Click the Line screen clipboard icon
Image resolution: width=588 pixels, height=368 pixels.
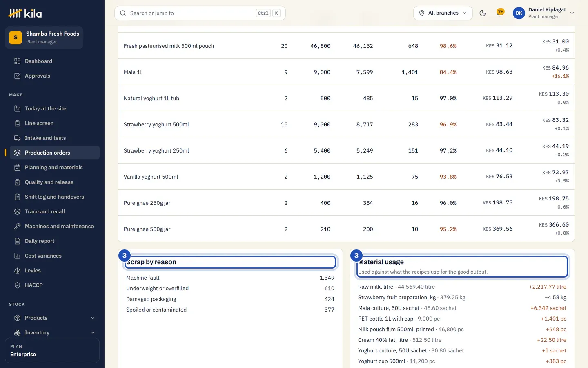pyautogui.click(x=17, y=123)
